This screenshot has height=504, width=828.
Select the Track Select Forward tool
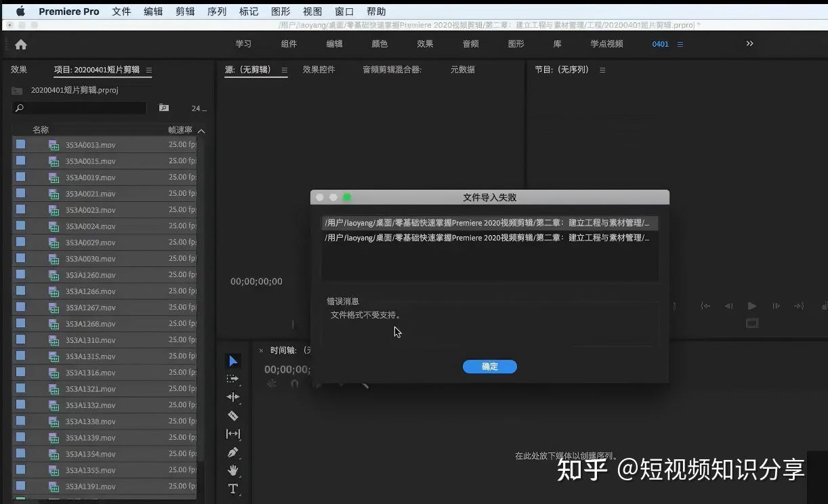click(x=233, y=379)
